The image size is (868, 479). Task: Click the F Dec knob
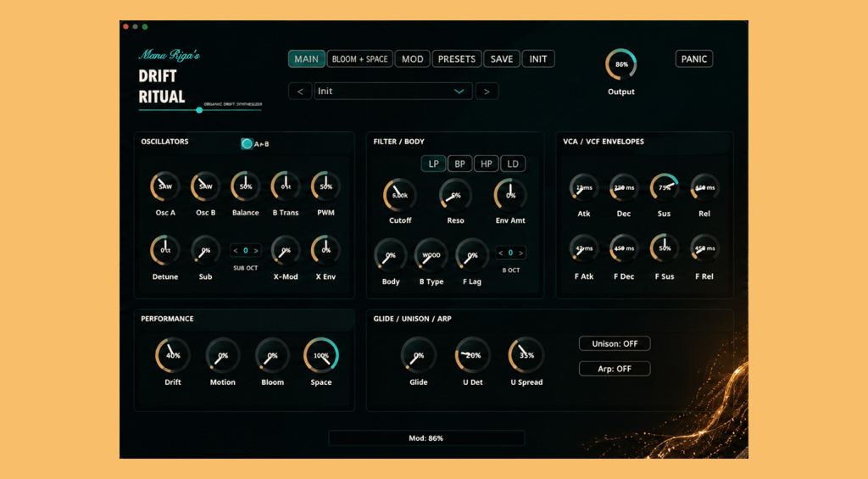tap(624, 248)
